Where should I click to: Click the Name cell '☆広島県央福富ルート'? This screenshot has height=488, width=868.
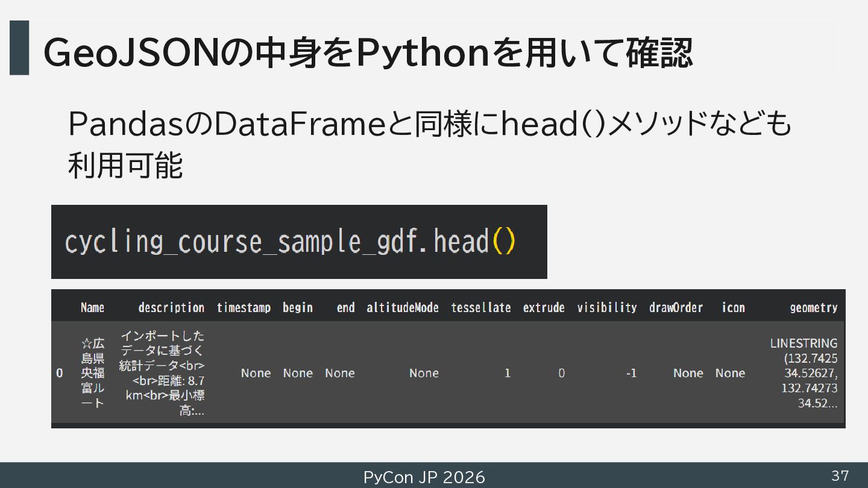92,373
